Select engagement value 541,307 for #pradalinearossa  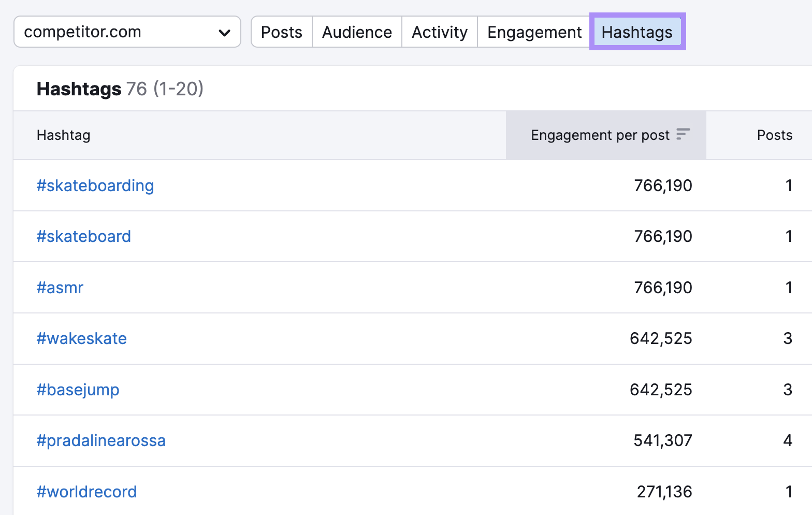[x=663, y=440]
